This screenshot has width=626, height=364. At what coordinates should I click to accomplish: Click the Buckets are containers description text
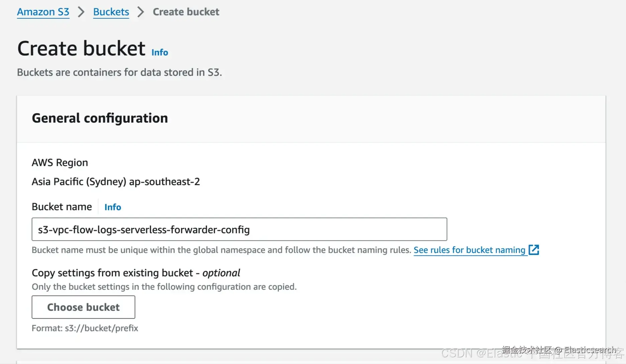[x=119, y=73]
